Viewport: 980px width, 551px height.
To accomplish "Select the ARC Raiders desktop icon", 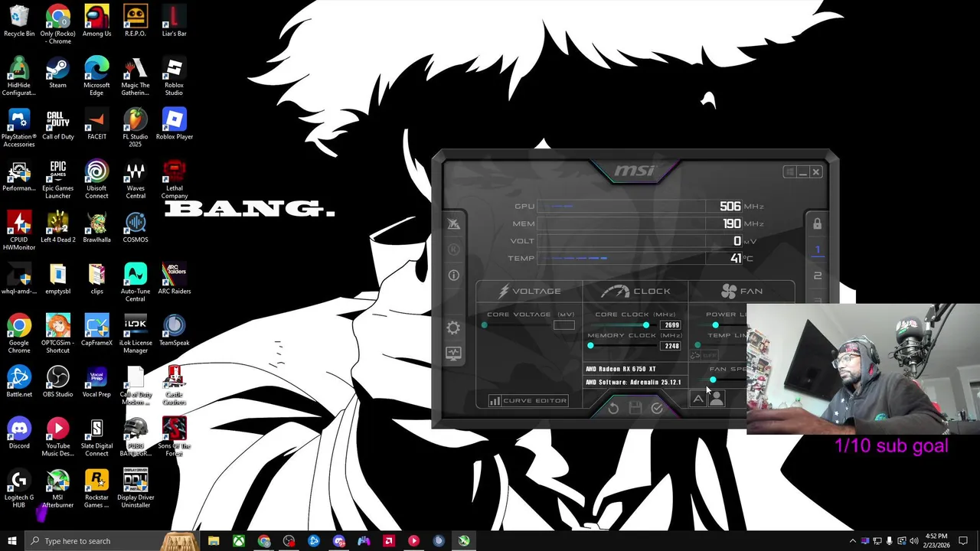I will [x=174, y=279].
